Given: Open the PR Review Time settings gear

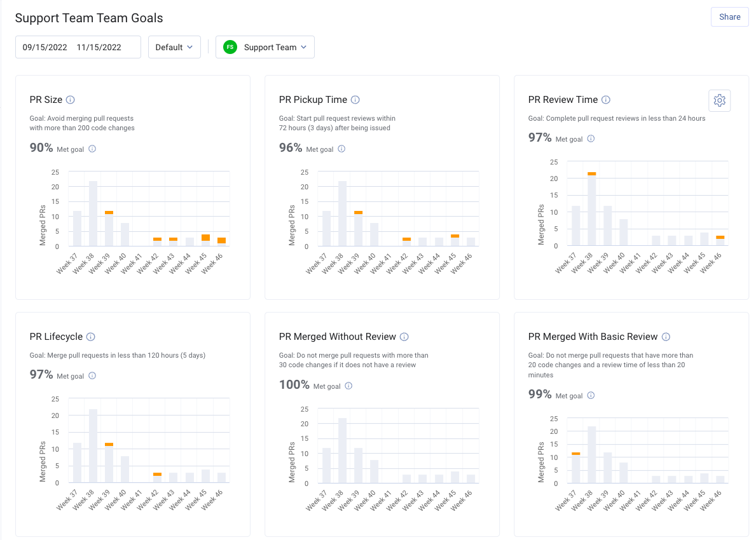Looking at the screenshot, I should click(x=719, y=100).
